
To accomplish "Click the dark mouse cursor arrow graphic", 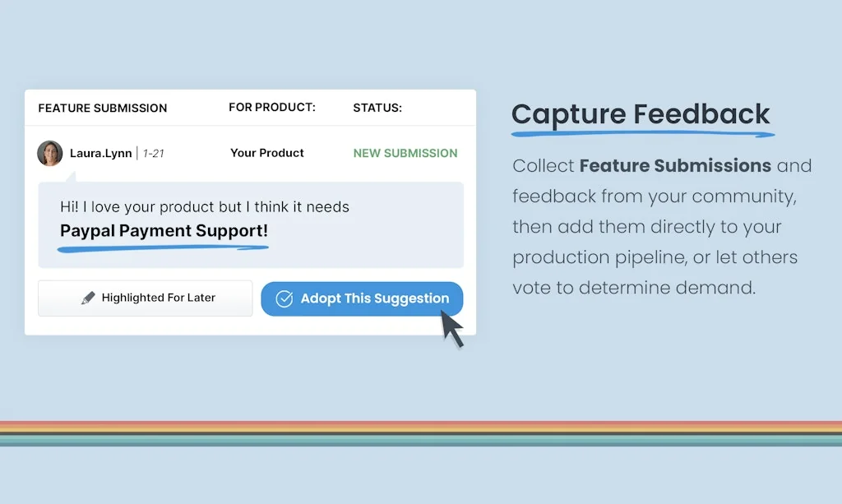I will click(x=451, y=330).
